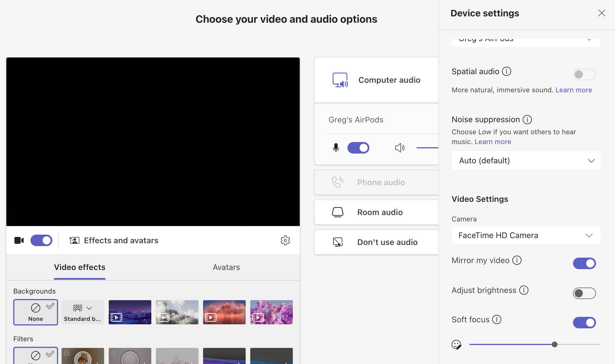
Task: Enable the Adjust brightness toggle
Action: coord(584,293)
